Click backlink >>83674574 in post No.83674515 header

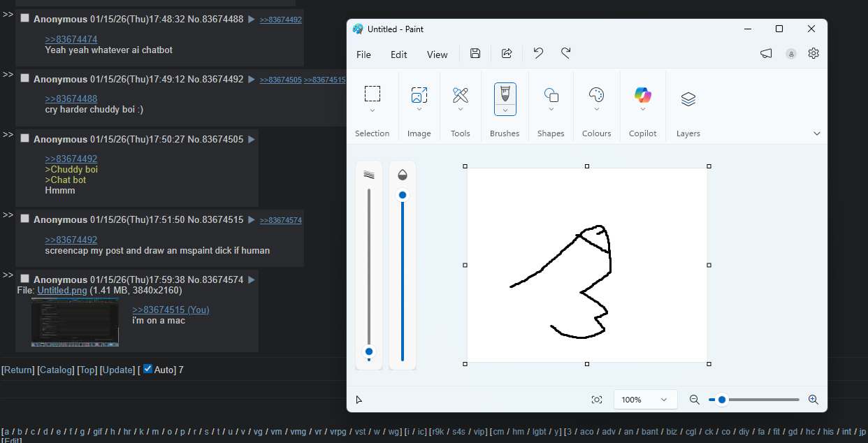pos(281,220)
